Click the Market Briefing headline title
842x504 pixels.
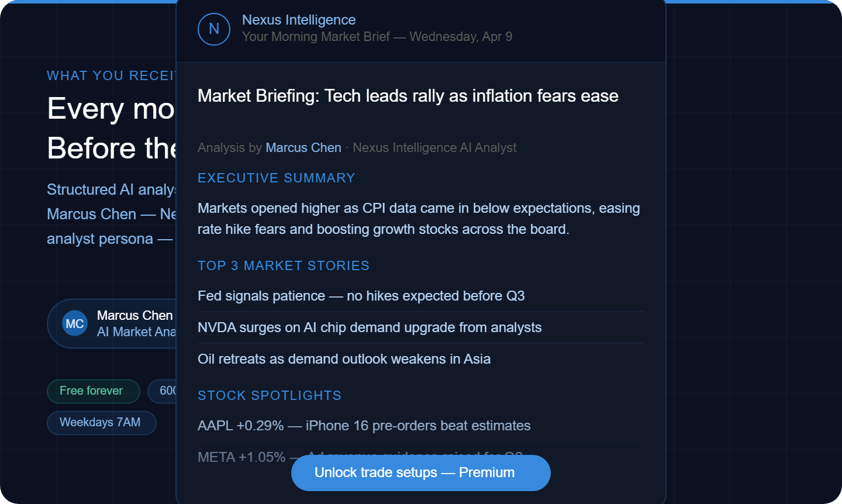pyautogui.click(x=408, y=96)
